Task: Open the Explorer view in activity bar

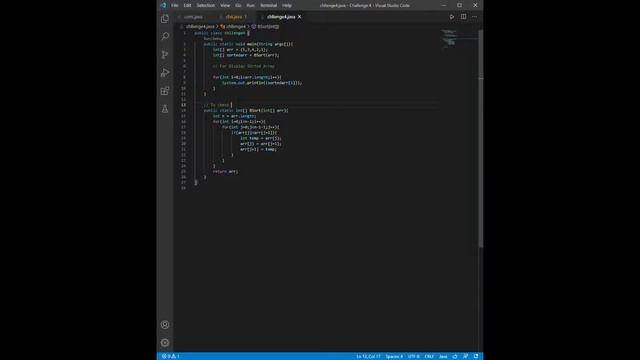Action: (165, 19)
